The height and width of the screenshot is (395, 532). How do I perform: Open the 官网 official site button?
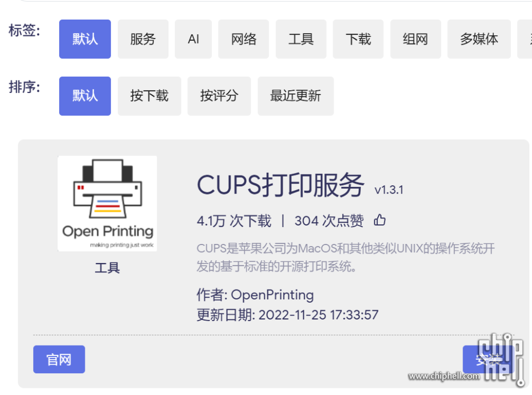[59, 359]
